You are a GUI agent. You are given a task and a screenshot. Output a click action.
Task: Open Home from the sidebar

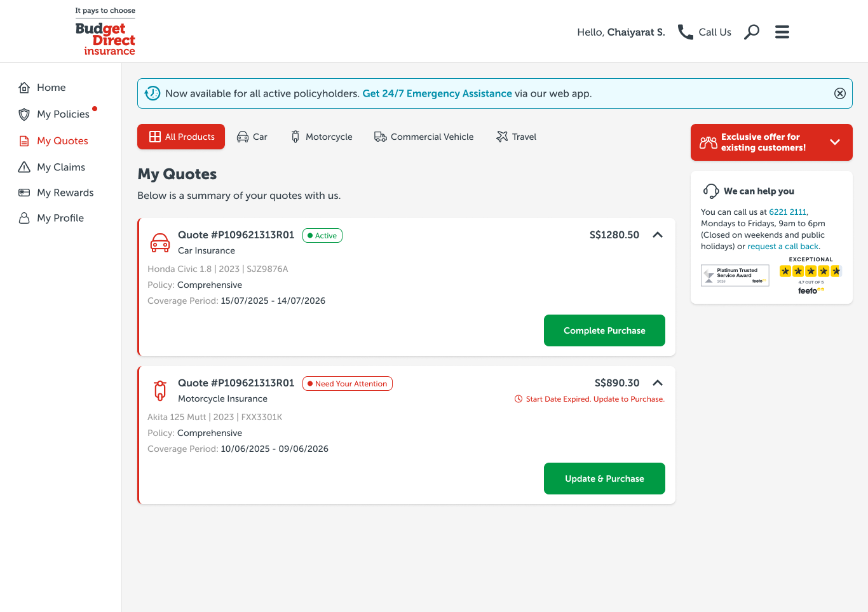[43, 88]
